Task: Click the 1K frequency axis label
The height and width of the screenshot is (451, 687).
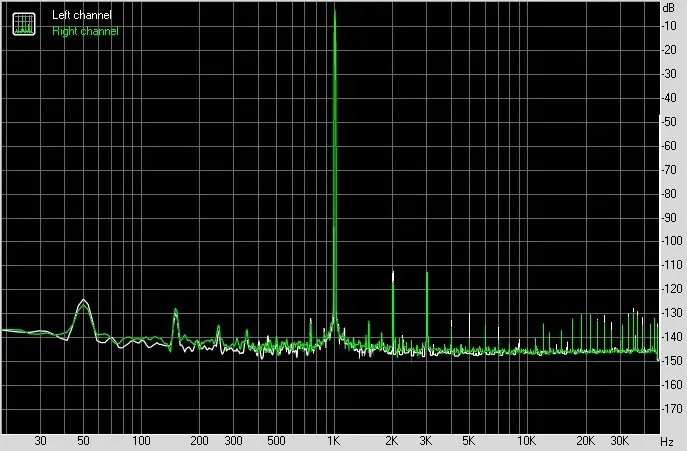Action: [334, 440]
